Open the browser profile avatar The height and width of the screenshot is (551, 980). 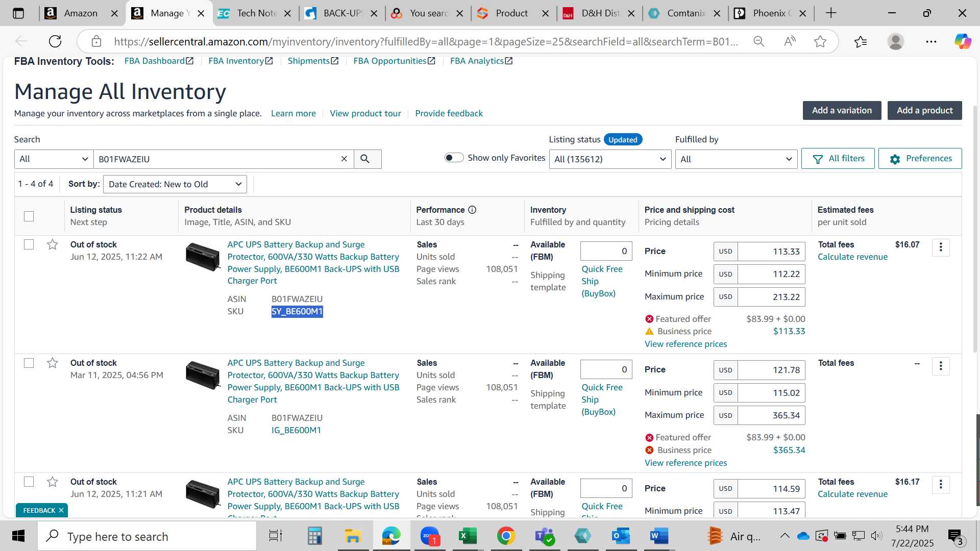click(896, 41)
